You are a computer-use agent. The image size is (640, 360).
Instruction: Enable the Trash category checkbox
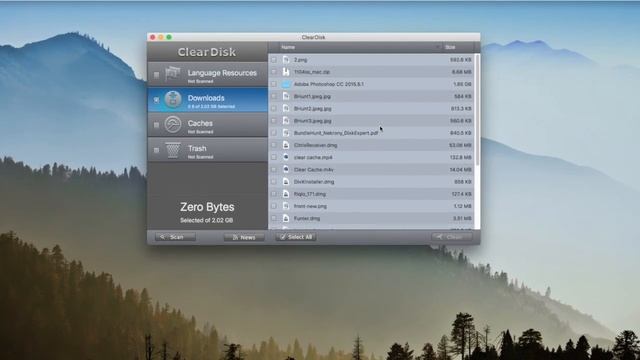tap(156, 150)
